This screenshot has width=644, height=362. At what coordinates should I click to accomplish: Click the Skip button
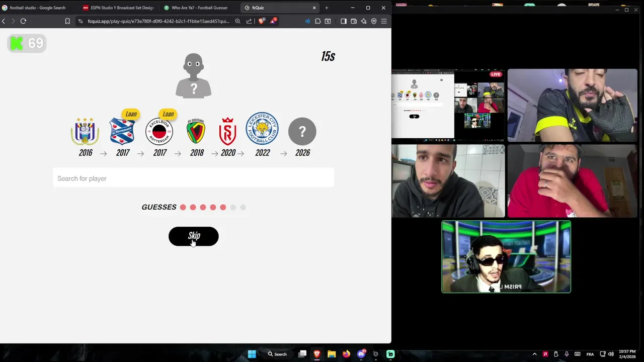(x=194, y=236)
